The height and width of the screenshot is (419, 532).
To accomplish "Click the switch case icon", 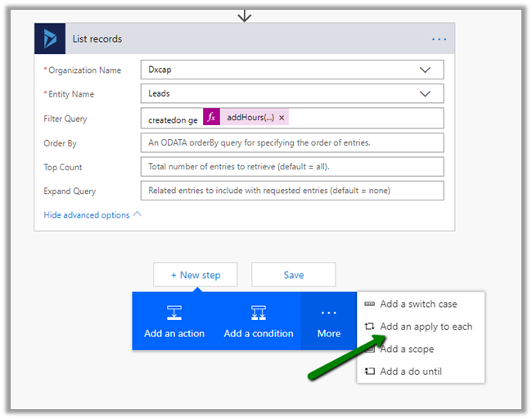I will [370, 304].
